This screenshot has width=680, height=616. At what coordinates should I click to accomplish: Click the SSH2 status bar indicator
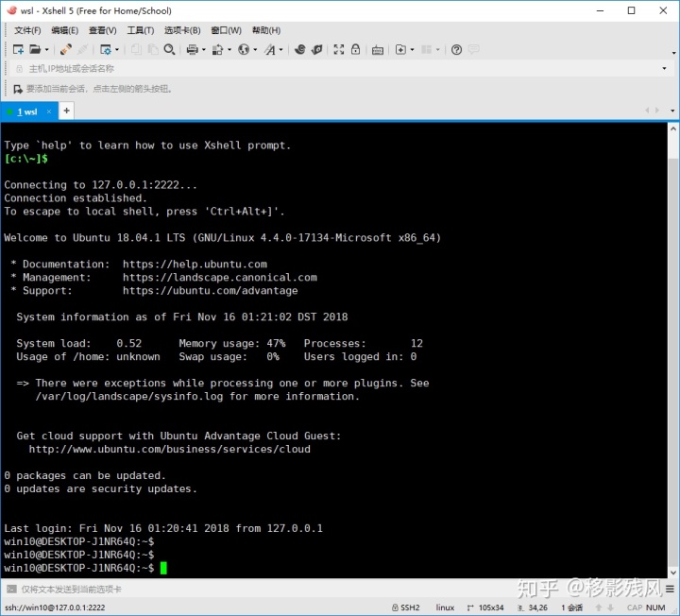click(406, 607)
